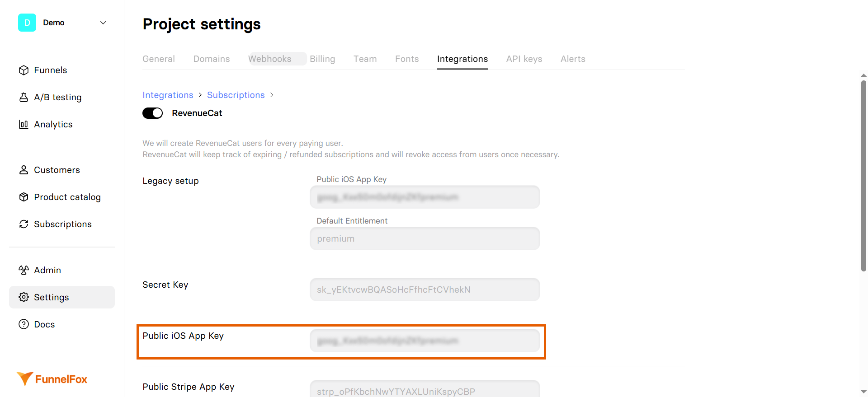Go to the Billing tab
868x397 pixels.
[x=322, y=59]
